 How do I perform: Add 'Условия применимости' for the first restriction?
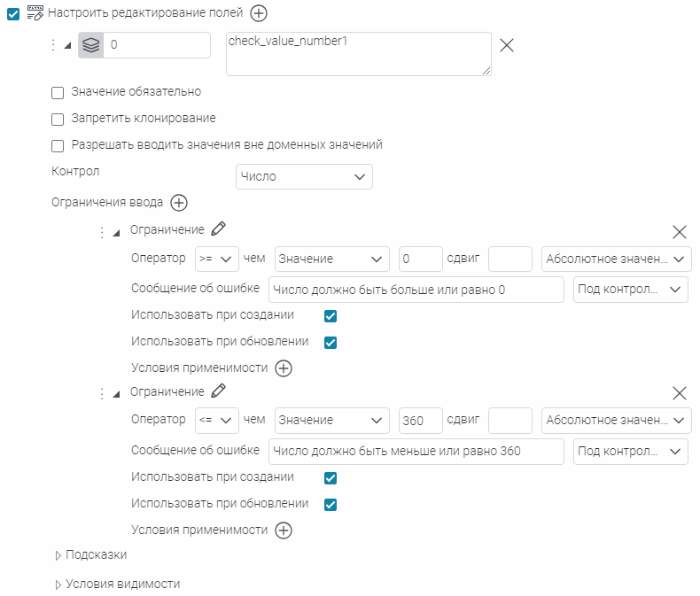[x=284, y=368]
